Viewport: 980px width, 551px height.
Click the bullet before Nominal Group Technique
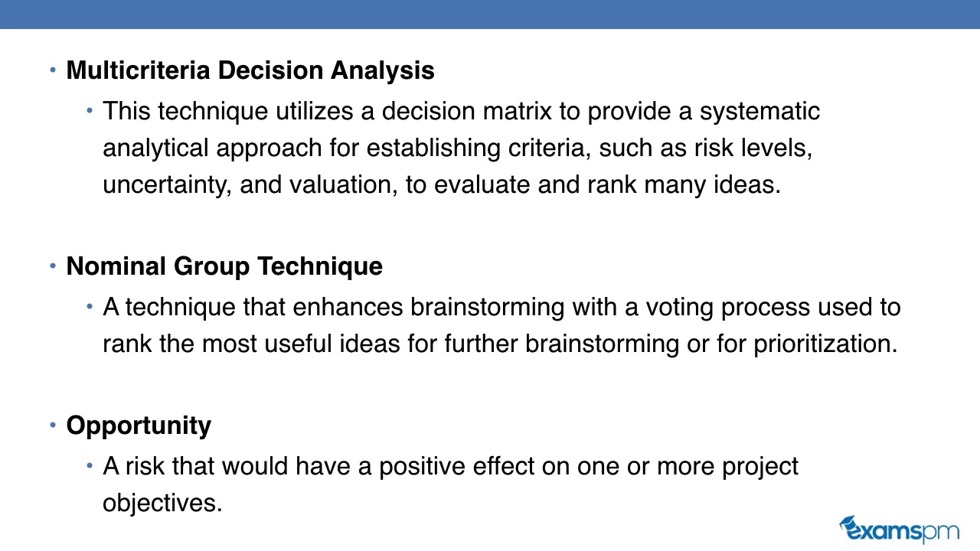pos(53,266)
